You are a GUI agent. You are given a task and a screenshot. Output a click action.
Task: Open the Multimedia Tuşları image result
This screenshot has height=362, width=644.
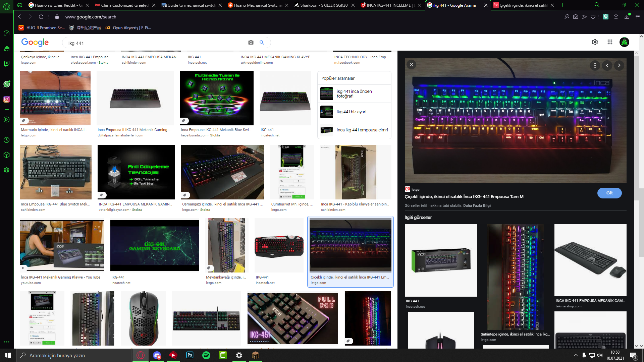point(217,98)
